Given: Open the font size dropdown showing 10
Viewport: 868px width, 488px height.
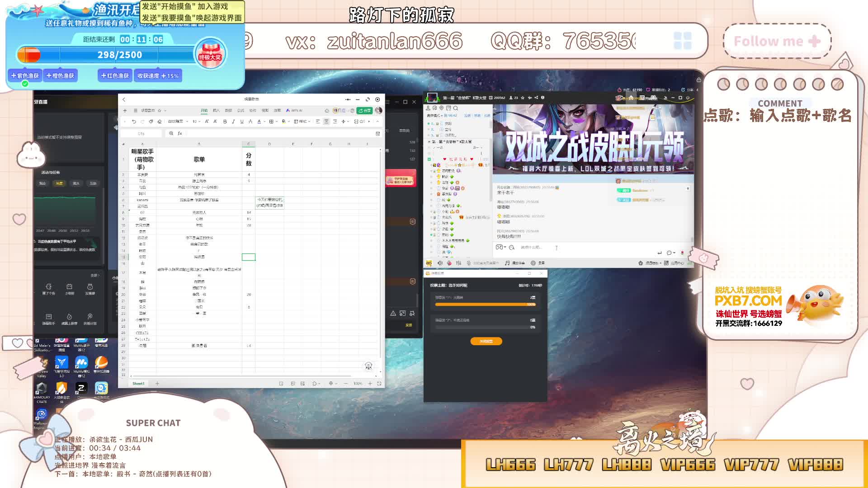Looking at the screenshot, I should click(197, 122).
